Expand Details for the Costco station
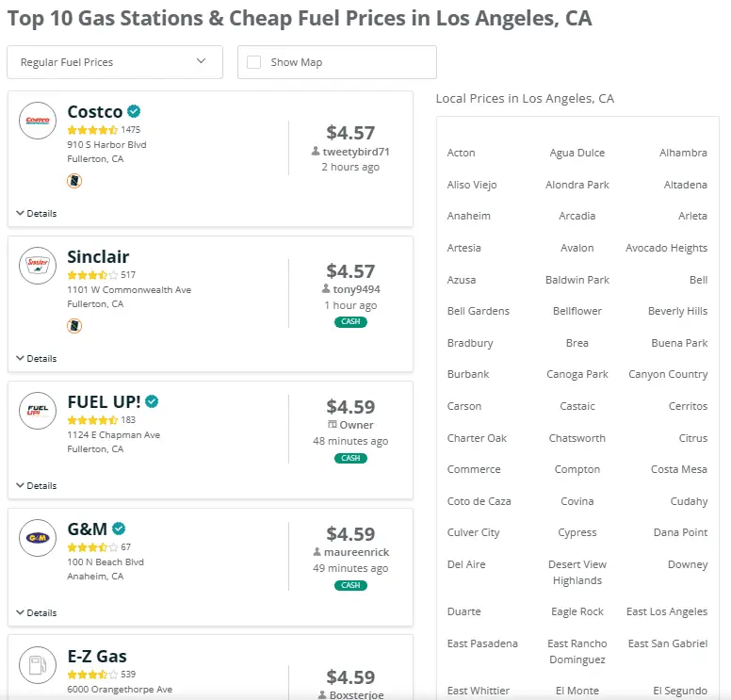The height and width of the screenshot is (700, 731). click(x=37, y=214)
